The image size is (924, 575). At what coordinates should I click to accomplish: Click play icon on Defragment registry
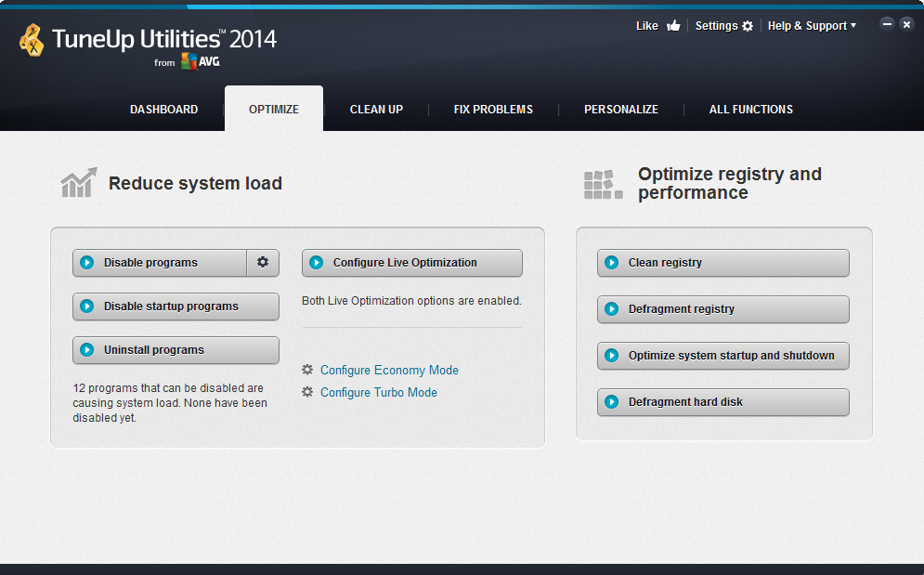click(612, 309)
